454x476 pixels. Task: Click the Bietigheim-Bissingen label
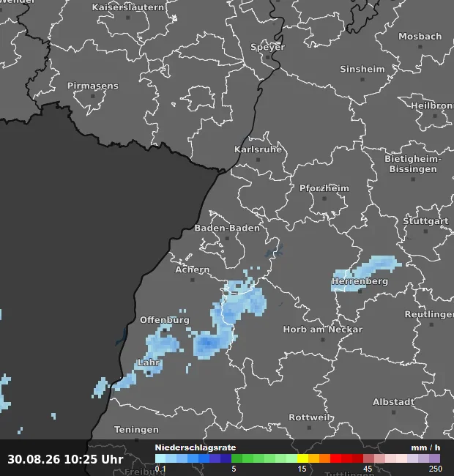(x=413, y=164)
